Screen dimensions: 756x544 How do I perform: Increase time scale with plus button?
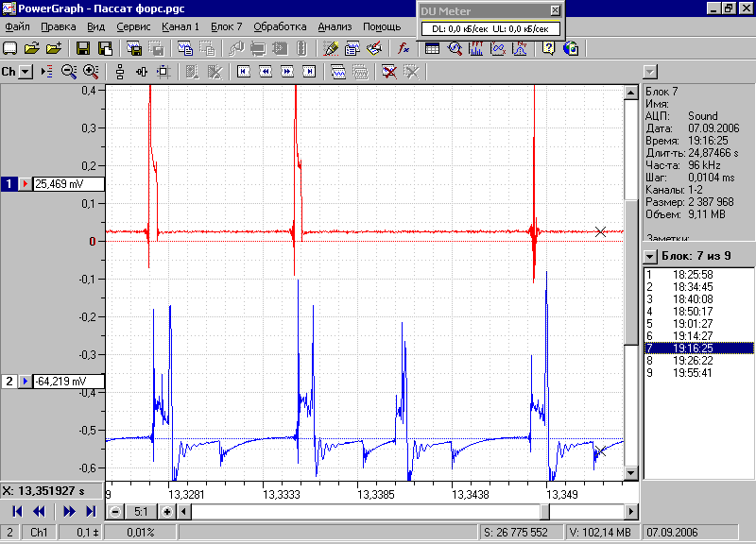pos(167,511)
